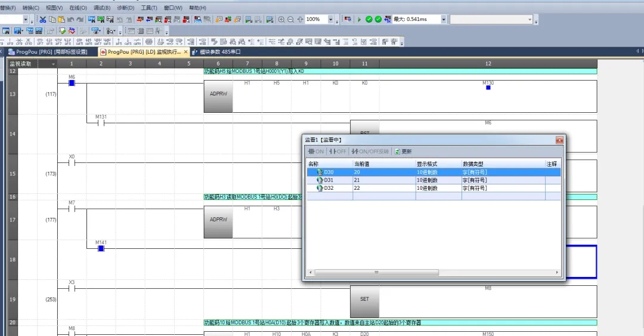644x336 pixels.
Task: Click the green play arrow icon
Action: [359, 20]
